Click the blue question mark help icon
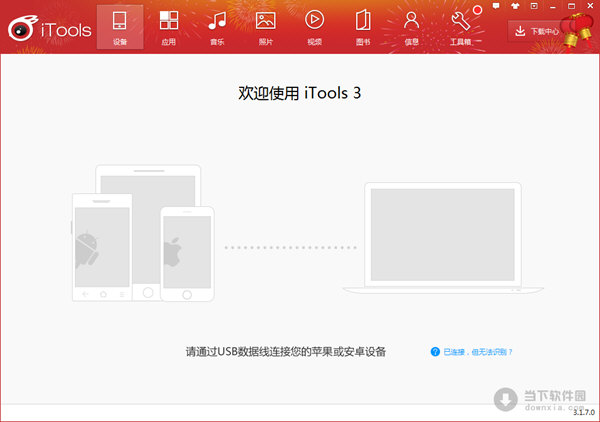 (x=435, y=352)
